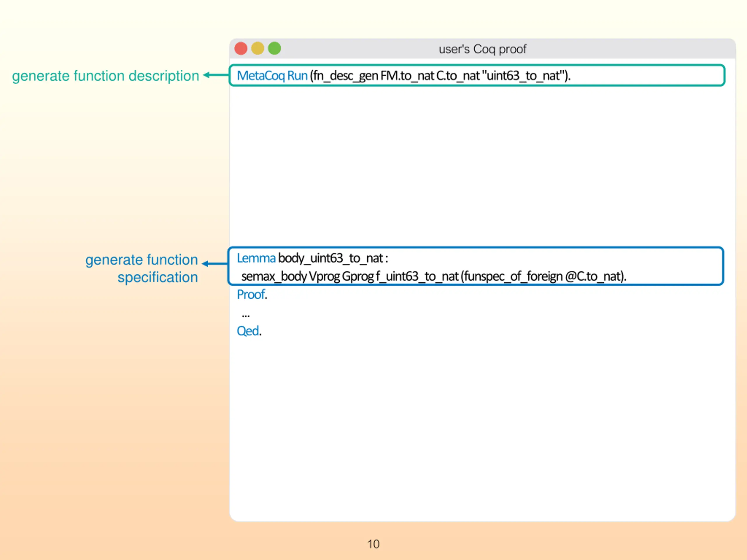
Task: Click the 'Lemma' keyword
Action: [x=256, y=258]
